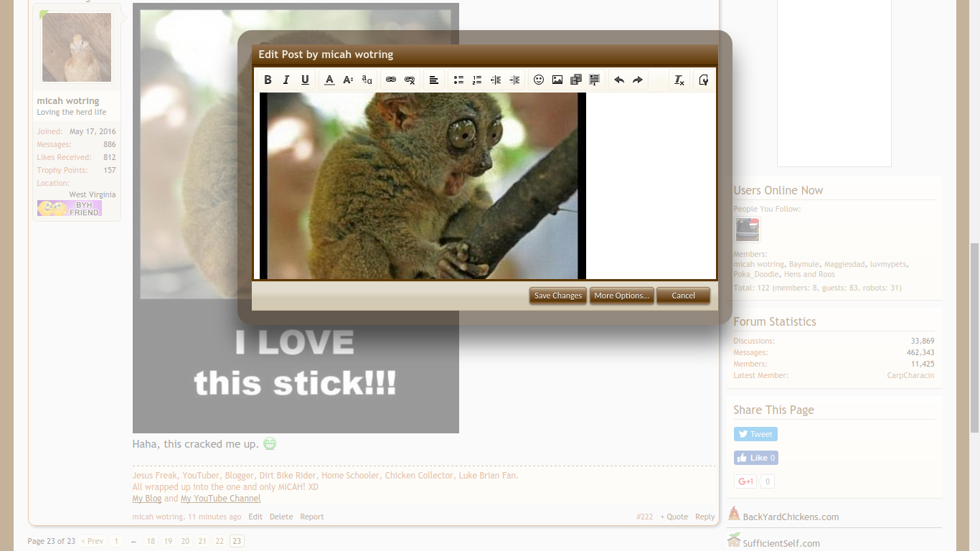Click the More Options button
980x551 pixels.
tap(621, 296)
